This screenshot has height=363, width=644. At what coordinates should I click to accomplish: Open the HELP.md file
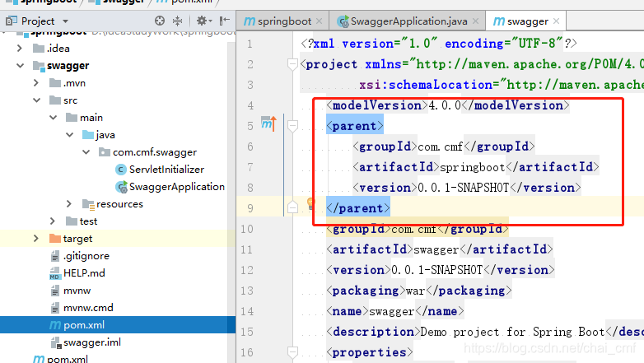pos(77,273)
